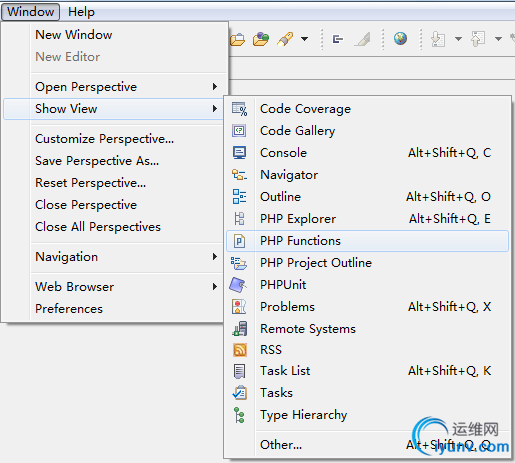Click the previous annotation toolbar icon
515x463 pixels.
pos(478,39)
